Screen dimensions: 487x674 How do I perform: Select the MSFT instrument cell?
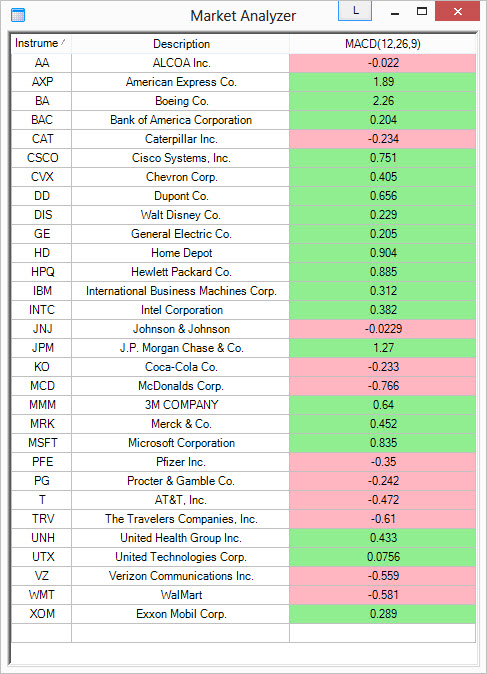point(42,443)
